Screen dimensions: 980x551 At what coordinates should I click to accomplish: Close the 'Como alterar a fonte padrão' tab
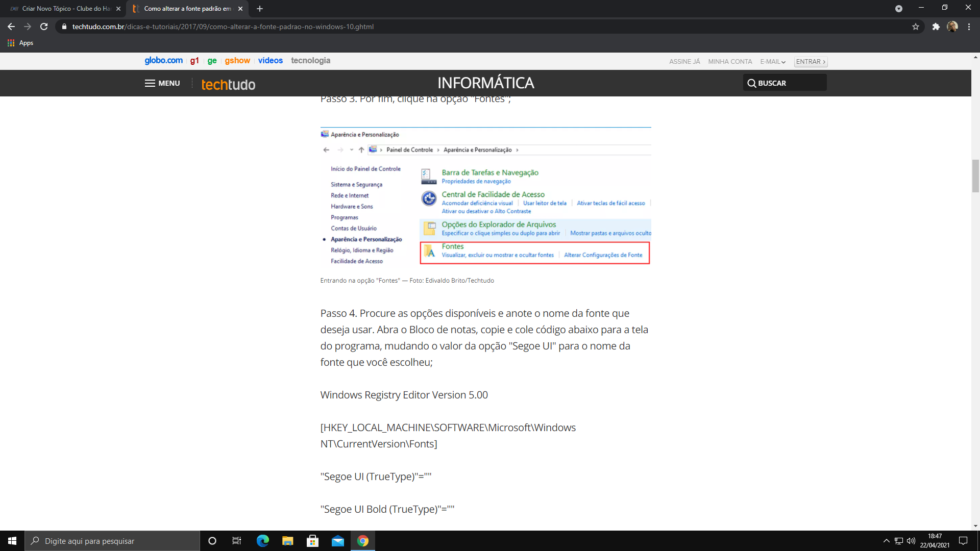coord(240,9)
